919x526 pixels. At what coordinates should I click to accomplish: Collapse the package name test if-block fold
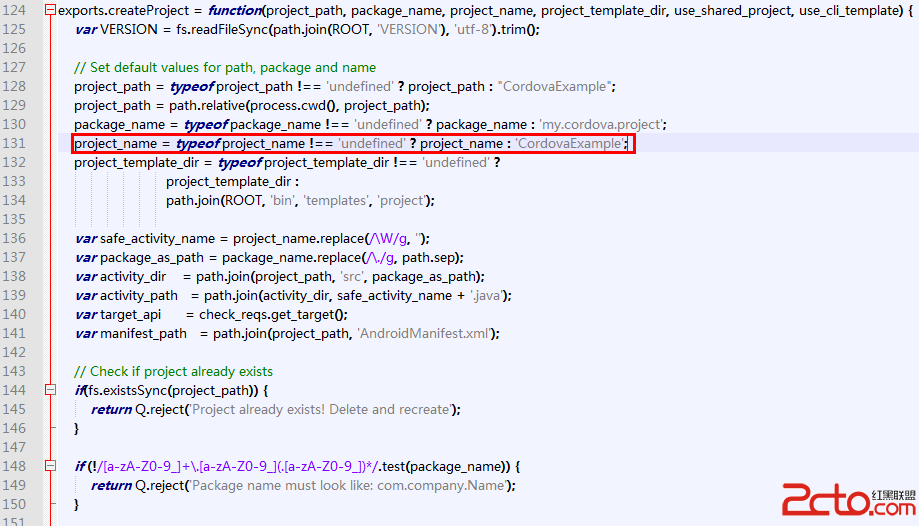(50, 466)
